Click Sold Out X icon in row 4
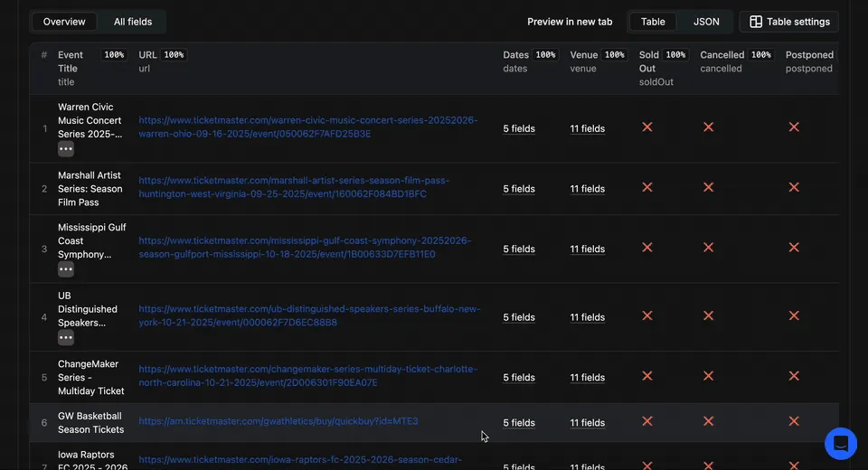 [x=647, y=316]
